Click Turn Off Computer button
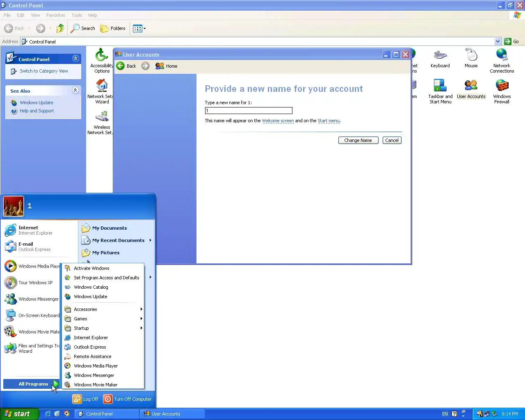Image resolution: width=525 pixels, height=420 pixels. click(128, 399)
